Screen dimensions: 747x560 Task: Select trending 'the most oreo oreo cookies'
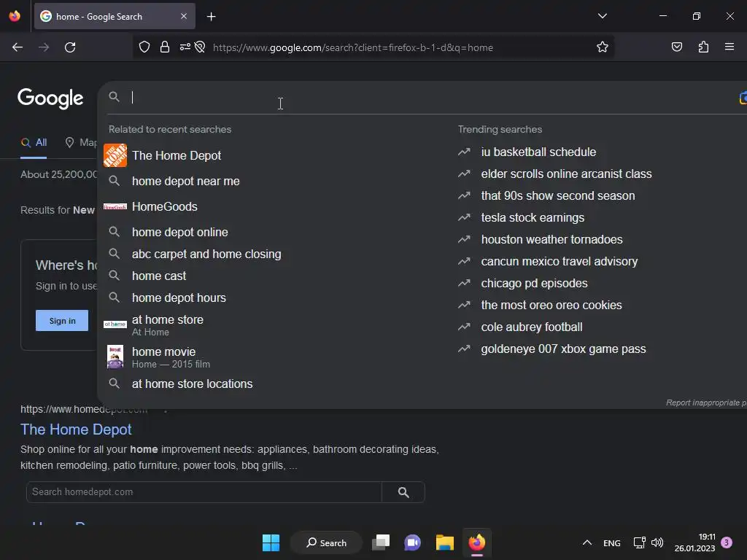pyautogui.click(x=551, y=306)
